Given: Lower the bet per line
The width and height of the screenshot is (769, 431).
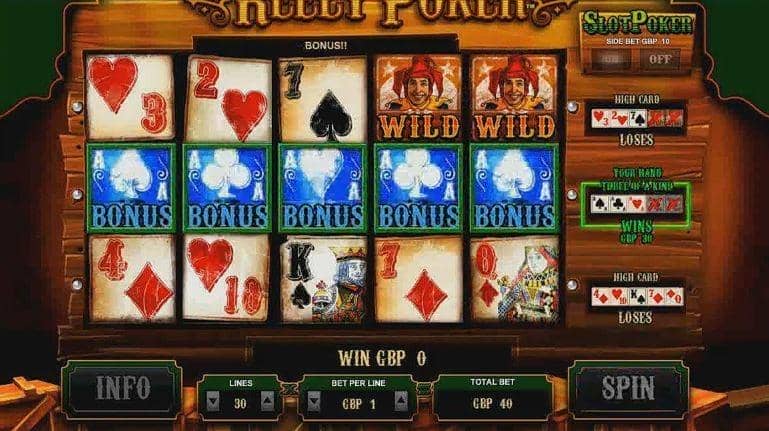Looking at the screenshot, I should tap(314, 402).
